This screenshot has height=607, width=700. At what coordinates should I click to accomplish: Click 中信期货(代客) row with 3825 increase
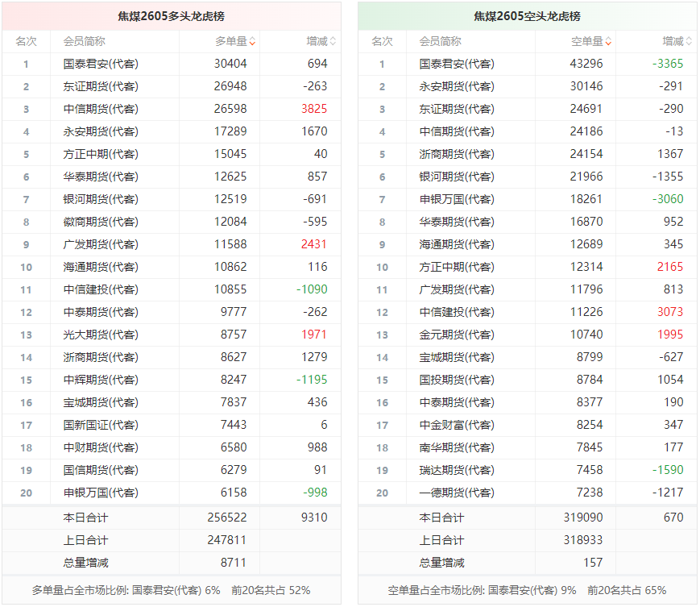(172, 109)
